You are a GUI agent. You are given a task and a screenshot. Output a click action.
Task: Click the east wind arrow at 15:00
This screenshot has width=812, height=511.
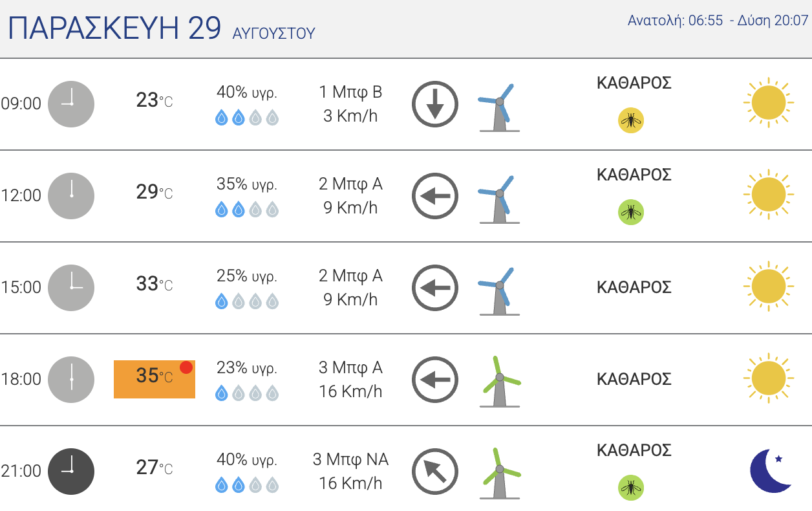click(435, 288)
